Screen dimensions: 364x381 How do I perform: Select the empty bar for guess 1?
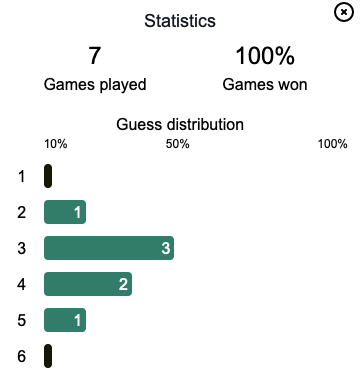coord(48,176)
